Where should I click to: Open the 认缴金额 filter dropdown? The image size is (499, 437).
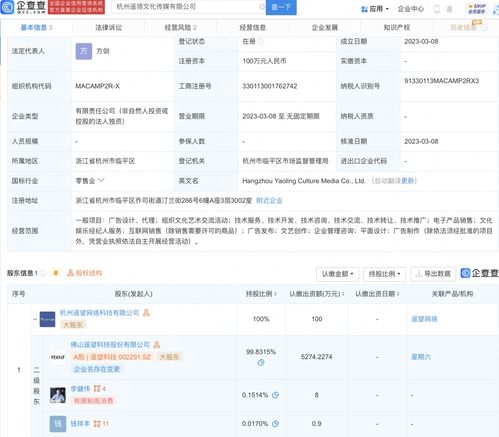(x=337, y=274)
